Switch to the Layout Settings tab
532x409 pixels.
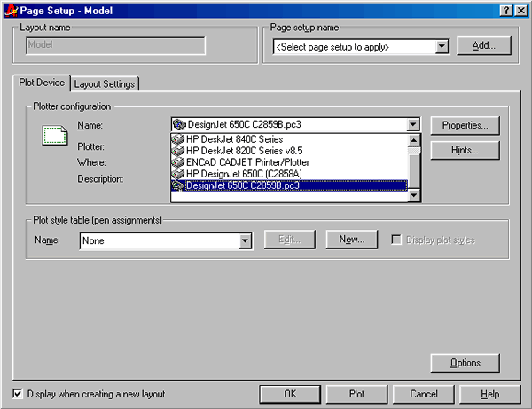(105, 84)
